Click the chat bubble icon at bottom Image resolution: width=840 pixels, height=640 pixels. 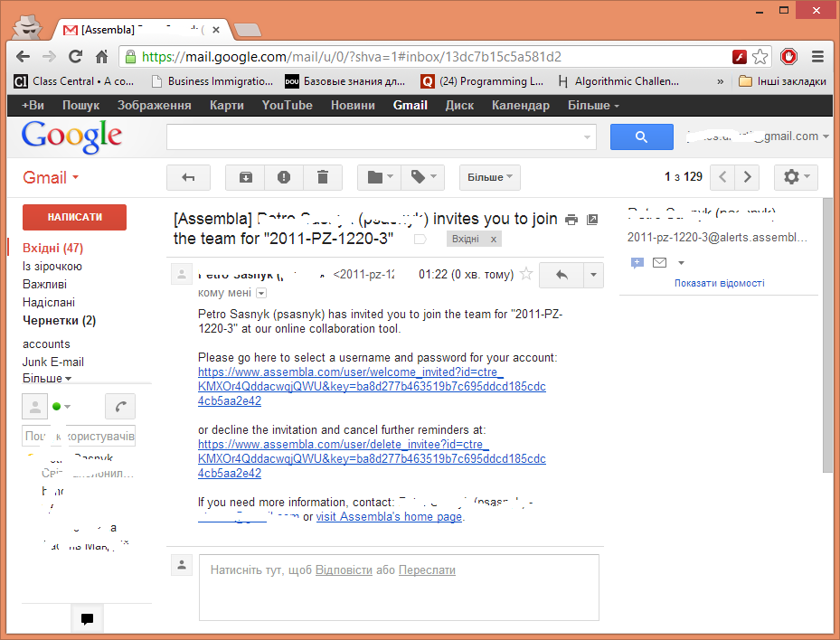pos(87,618)
